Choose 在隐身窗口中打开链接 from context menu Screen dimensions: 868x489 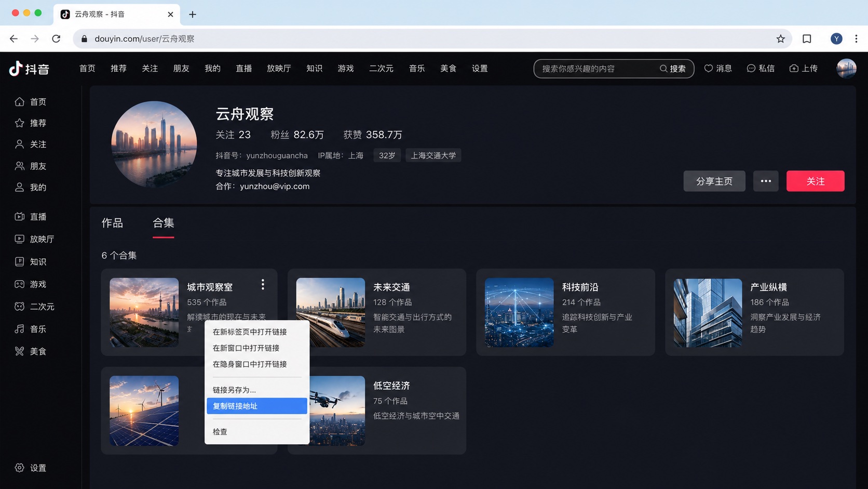(257, 364)
